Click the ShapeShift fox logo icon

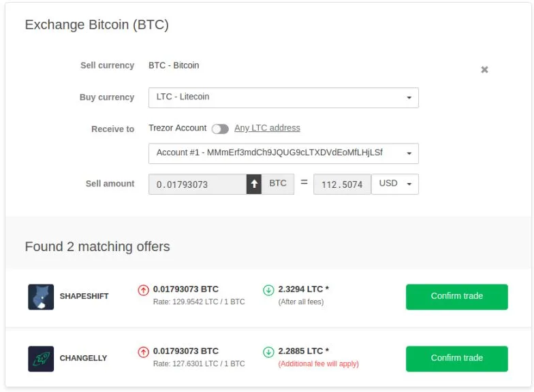click(x=41, y=297)
